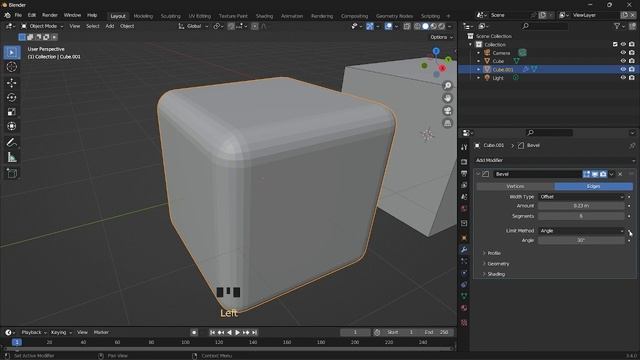Toggle Cube.001 visibility eye in outliner
640x360 pixels.
click(623, 69)
